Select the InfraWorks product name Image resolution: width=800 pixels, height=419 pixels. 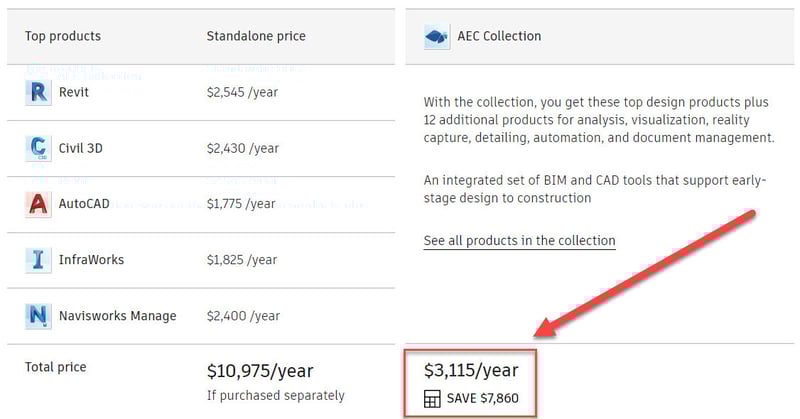pos(91,260)
